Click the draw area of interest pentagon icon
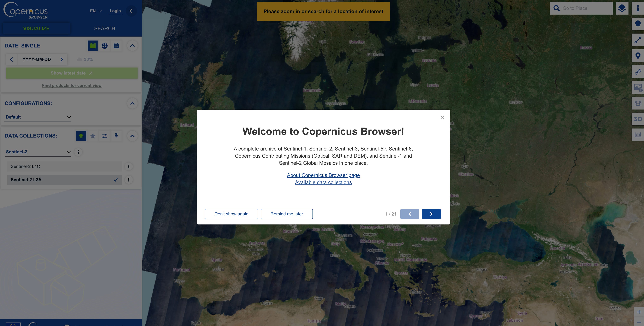 point(638,24)
